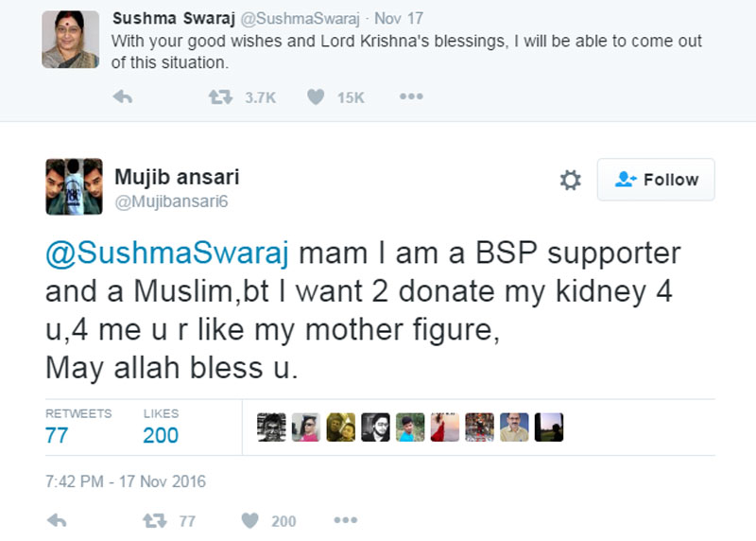This screenshot has width=756, height=541.
Task: Open Sushma Swaraj's profile picture
Action: tap(70, 39)
